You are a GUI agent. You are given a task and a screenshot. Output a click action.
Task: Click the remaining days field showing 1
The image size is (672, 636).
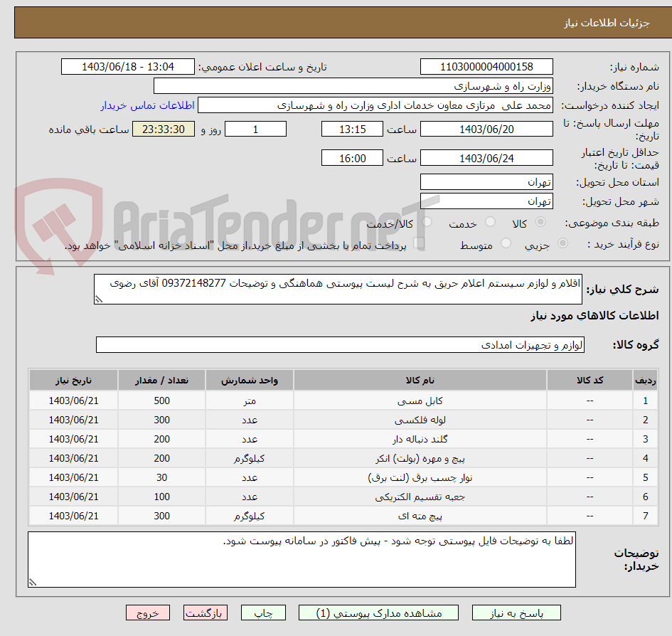click(255, 129)
